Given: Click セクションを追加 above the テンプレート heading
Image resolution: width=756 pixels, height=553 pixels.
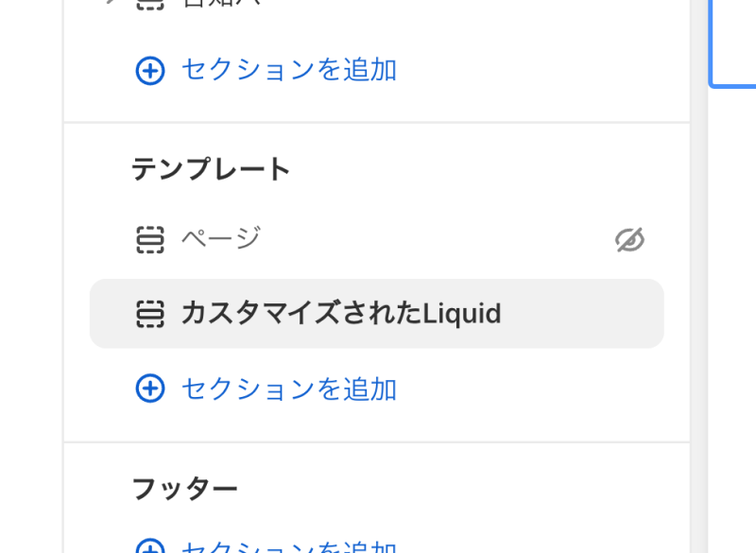Looking at the screenshot, I should (289, 70).
